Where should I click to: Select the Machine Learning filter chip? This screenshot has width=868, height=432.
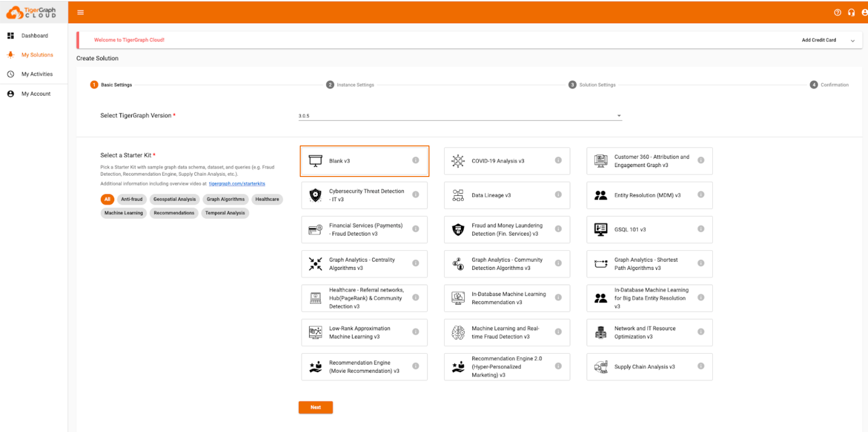pos(123,213)
